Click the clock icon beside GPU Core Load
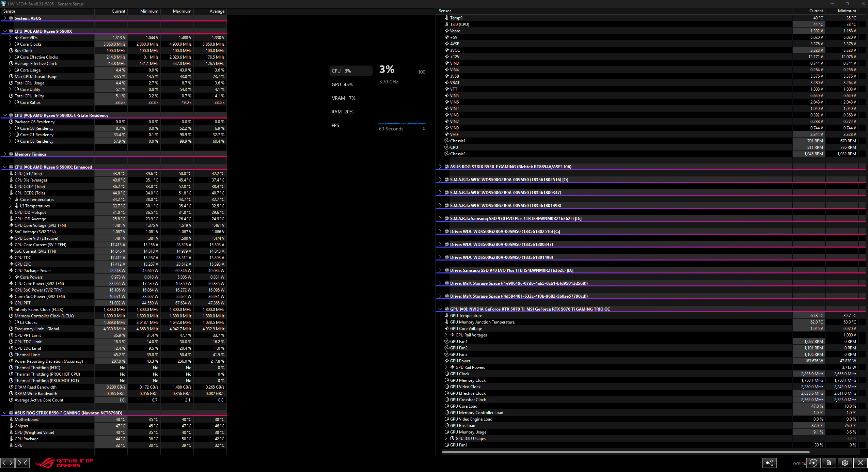 pyautogui.click(x=447, y=406)
